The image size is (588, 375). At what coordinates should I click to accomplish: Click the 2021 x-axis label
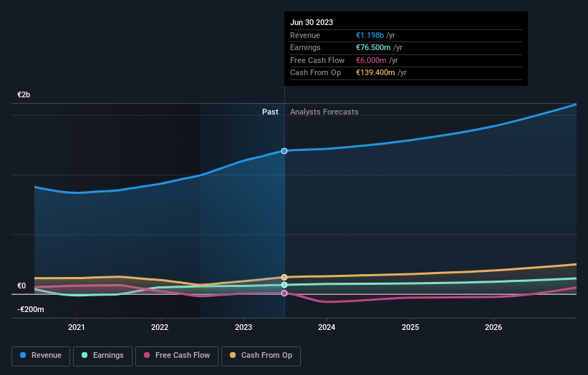(x=77, y=327)
